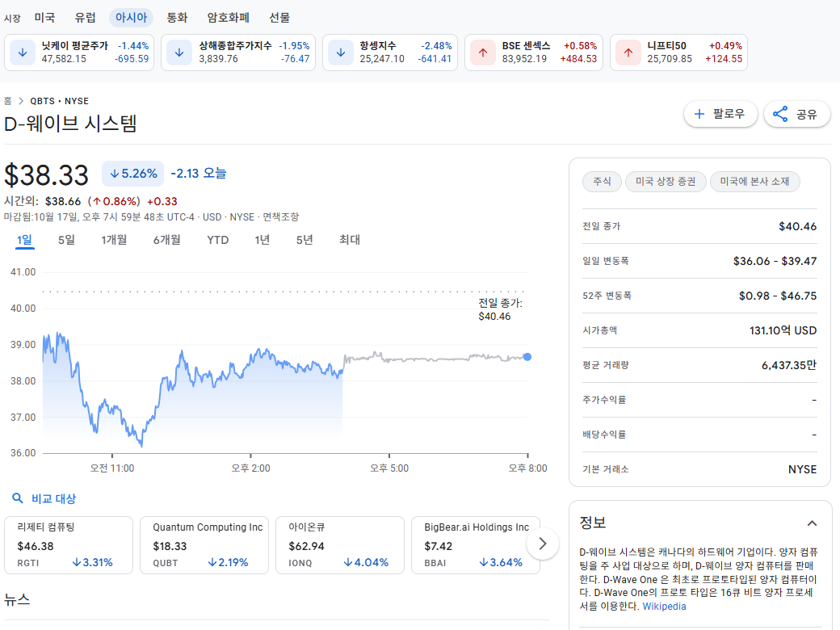
Task: Switch to the 유럽 market tab
Action: pyautogui.click(x=85, y=18)
